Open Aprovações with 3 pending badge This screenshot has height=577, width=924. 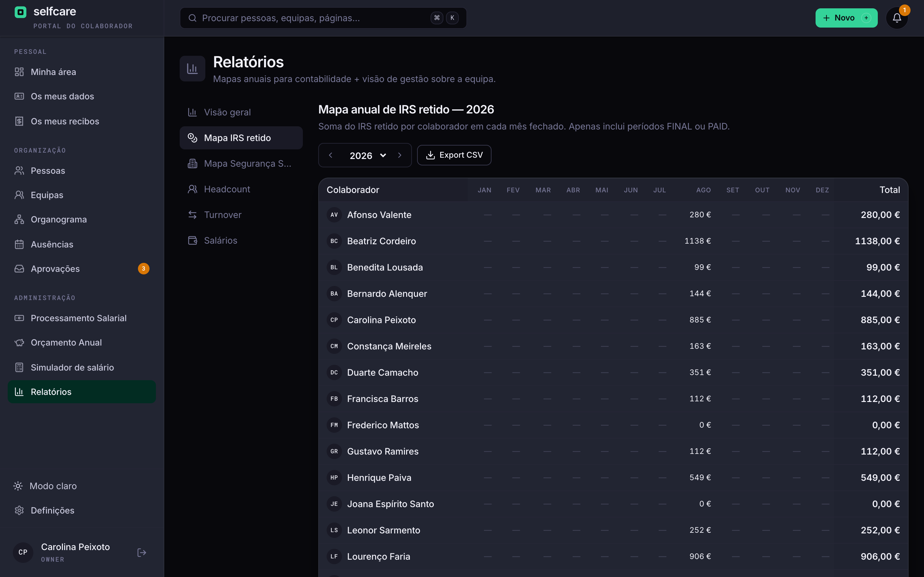click(82, 269)
